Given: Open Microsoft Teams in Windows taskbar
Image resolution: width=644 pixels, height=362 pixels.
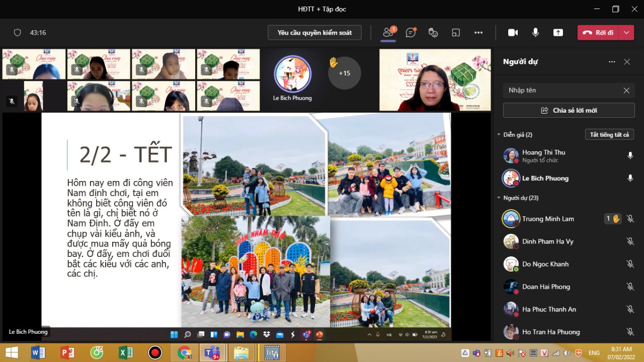Looking at the screenshot, I should click(x=212, y=353).
